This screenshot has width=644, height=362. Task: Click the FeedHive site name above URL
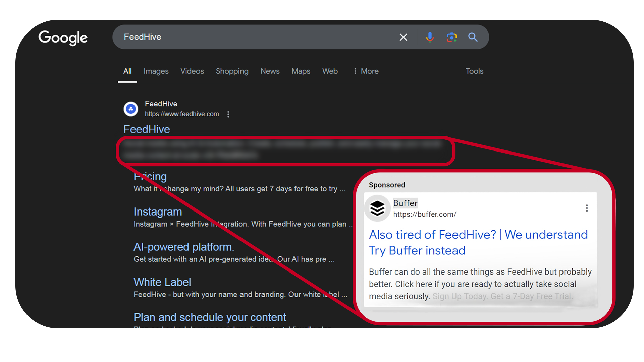(x=161, y=104)
